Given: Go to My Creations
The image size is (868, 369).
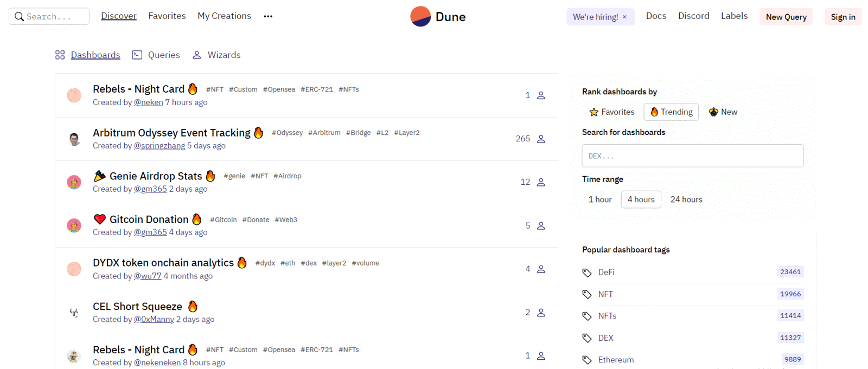Looking at the screenshot, I should 224,16.
